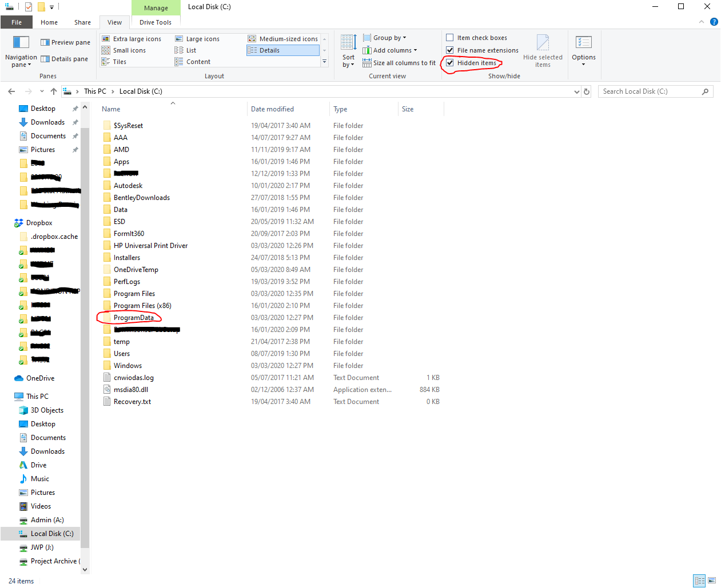Select the Recovery.txt file icon

click(x=107, y=401)
